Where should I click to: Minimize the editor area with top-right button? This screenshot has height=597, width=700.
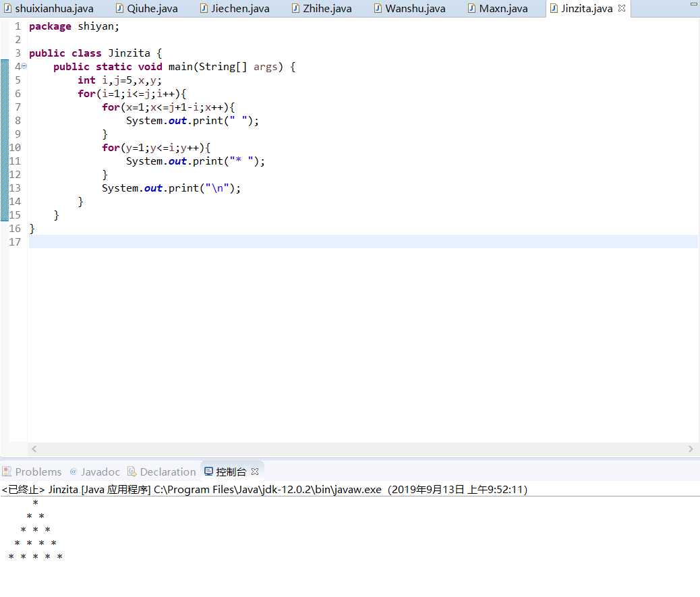[x=694, y=5]
